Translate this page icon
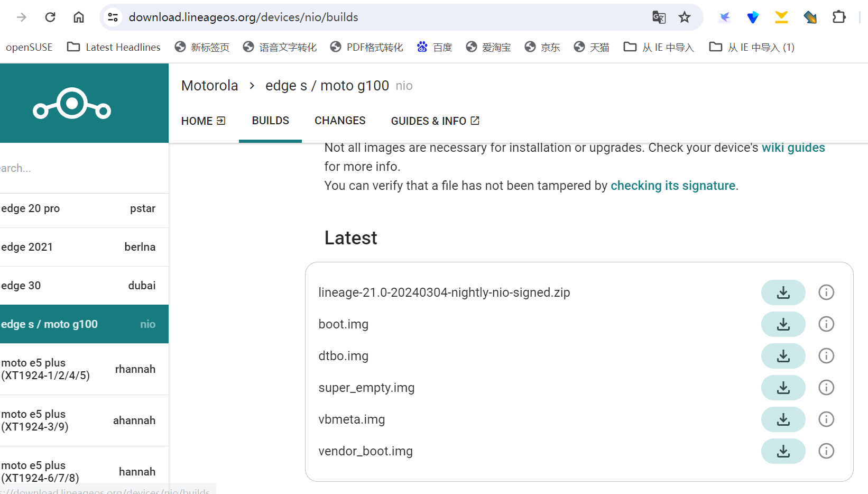 tap(659, 17)
